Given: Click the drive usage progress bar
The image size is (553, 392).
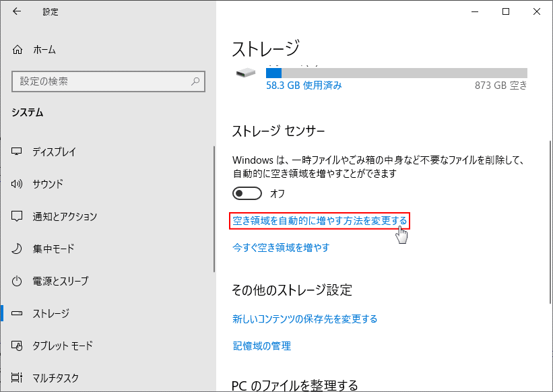Looking at the screenshot, I should point(397,73).
